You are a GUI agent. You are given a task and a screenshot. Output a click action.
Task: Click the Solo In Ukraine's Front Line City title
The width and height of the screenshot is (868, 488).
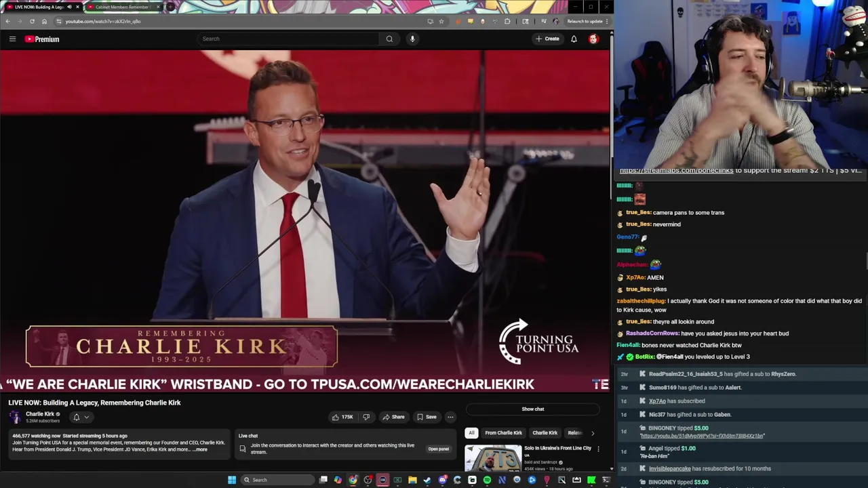[x=557, y=448]
